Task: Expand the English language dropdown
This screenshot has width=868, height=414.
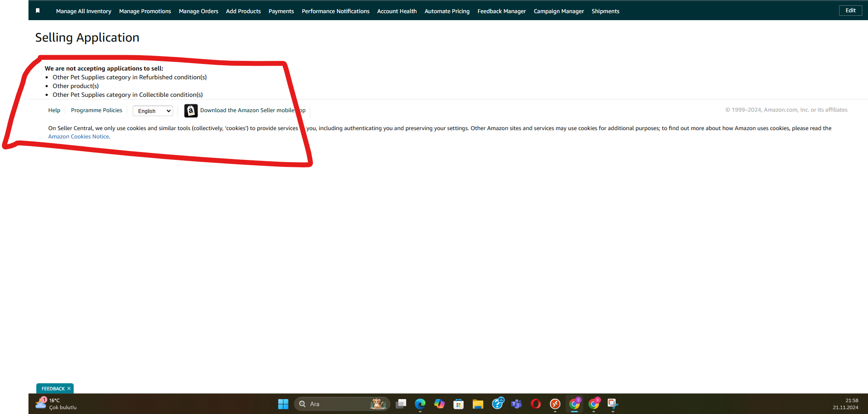Action: coord(153,111)
